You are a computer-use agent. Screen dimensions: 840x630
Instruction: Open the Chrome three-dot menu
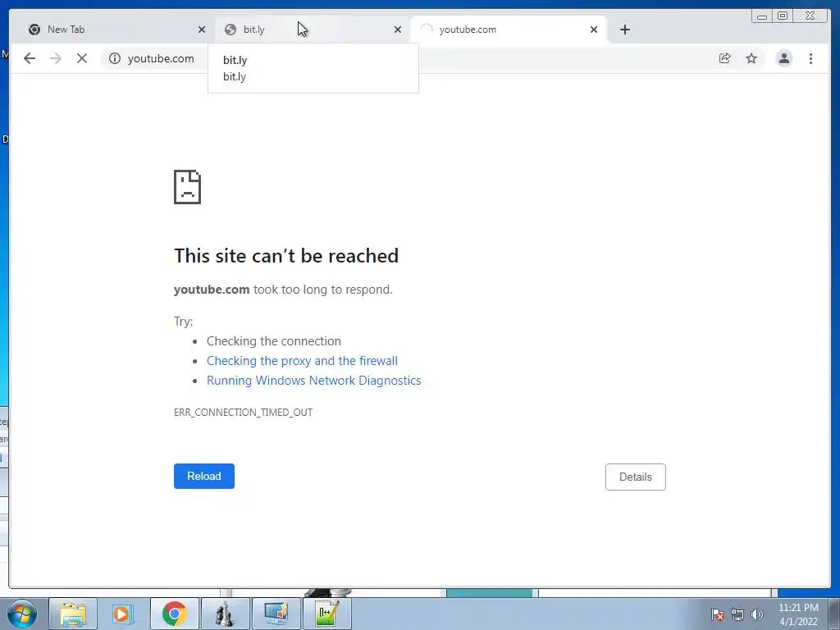tap(810, 58)
